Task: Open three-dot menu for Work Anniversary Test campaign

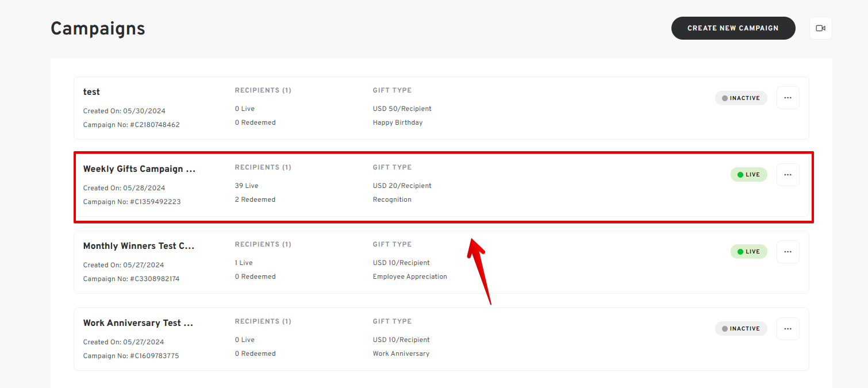Action: tap(788, 329)
